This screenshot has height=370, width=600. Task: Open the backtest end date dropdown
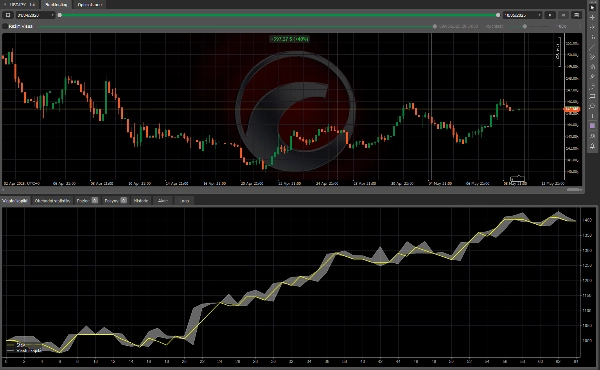522,15
